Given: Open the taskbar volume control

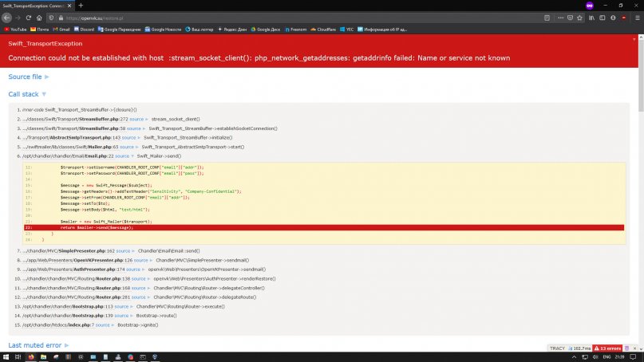Looking at the screenshot, I should [595, 357].
